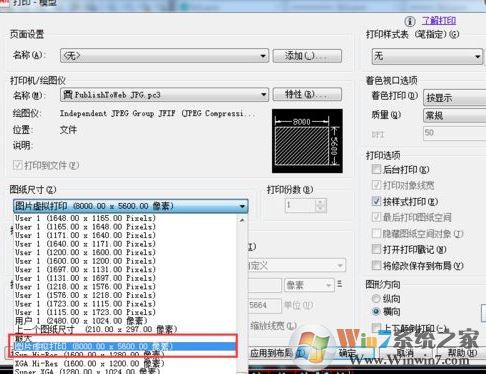
Task: Enable 后台打印 checkbox
Action: 376,169
